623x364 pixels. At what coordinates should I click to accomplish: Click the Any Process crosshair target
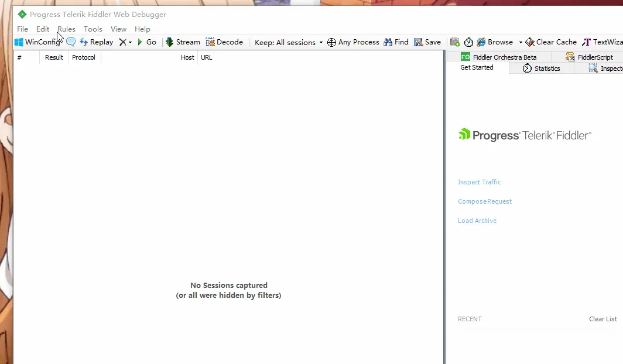tap(353, 42)
